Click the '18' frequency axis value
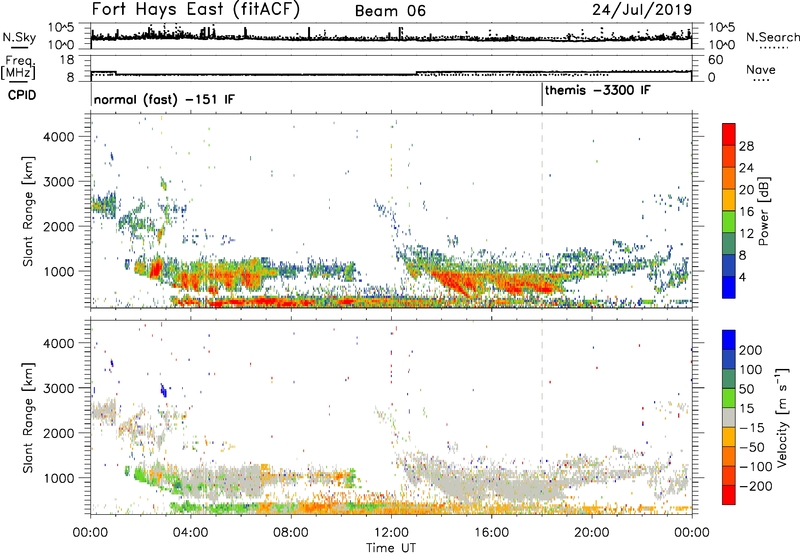The height and width of the screenshot is (554, 800). pos(67,60)
